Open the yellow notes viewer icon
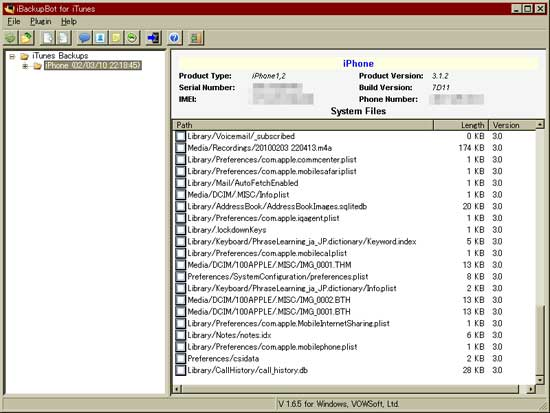 (x=116, y=38)
